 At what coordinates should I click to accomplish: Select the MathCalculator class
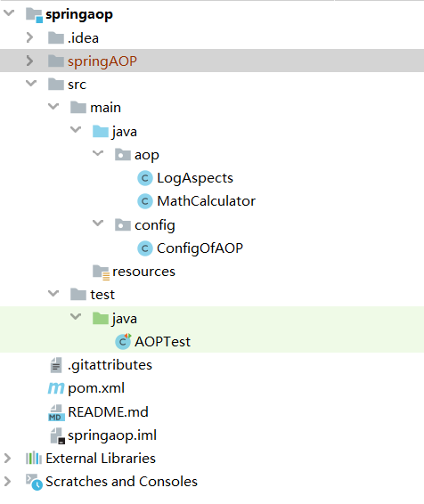[206, 201]
